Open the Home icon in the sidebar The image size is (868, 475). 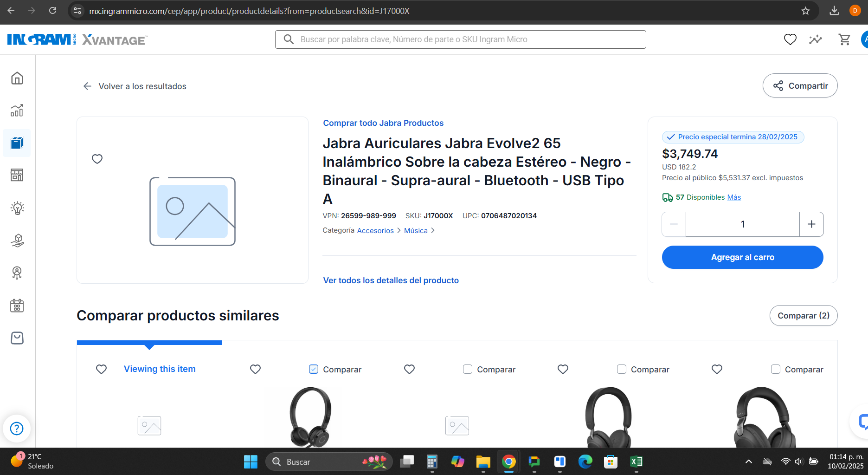tap(17, 78)
